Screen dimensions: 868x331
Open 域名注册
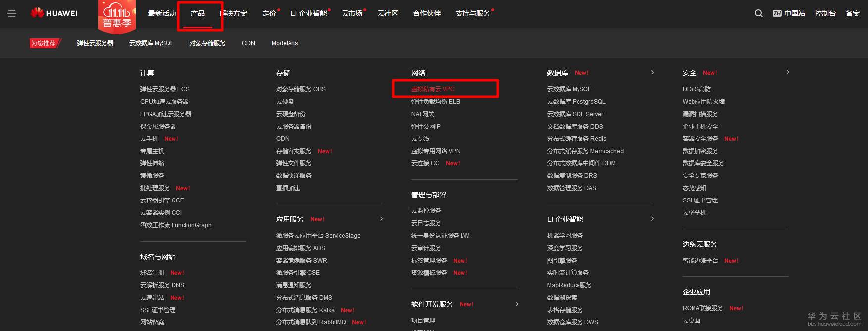click(x=152, y=273)
